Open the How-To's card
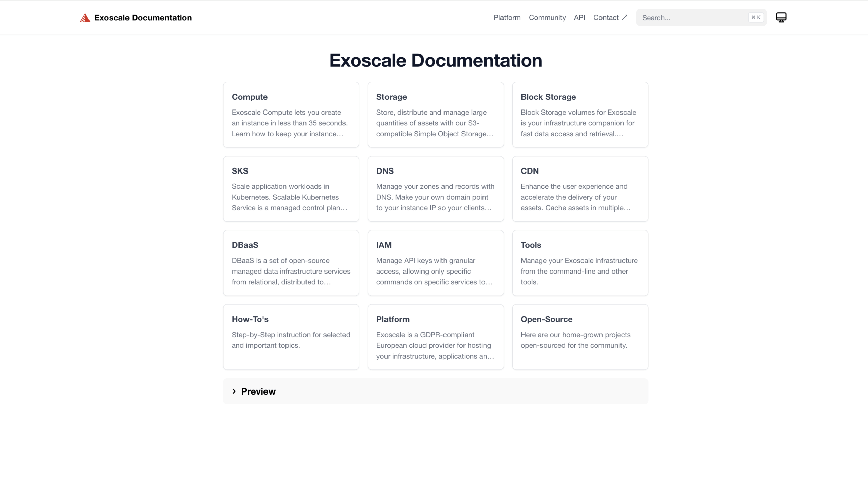 tap(291, 337)
